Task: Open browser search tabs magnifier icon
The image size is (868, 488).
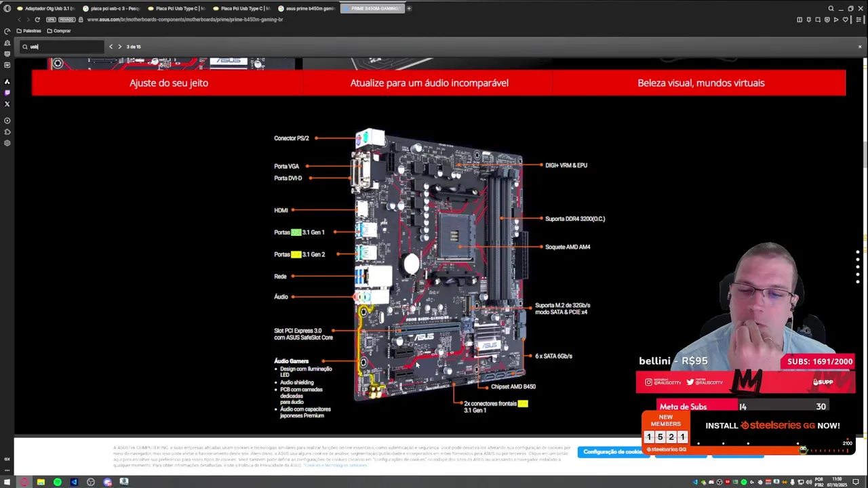Action: tap(831, 9)
